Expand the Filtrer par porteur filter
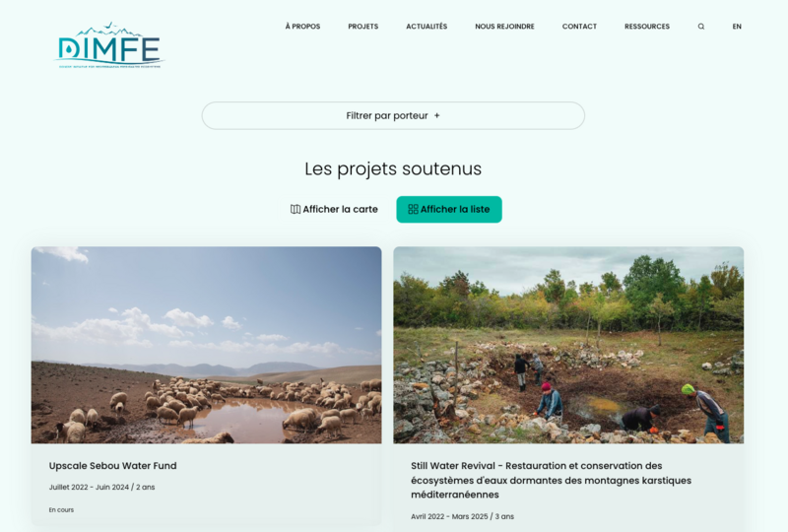Viewport: 788px width, 532px height. pyautogui.click(x=393, y=115)
